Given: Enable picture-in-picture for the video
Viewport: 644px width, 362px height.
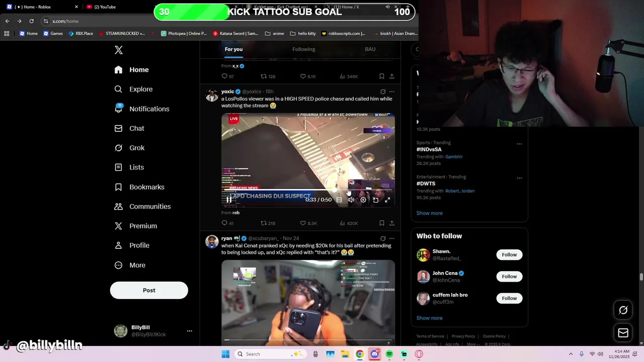Looking at the screenshot, I should coord(375,200).
